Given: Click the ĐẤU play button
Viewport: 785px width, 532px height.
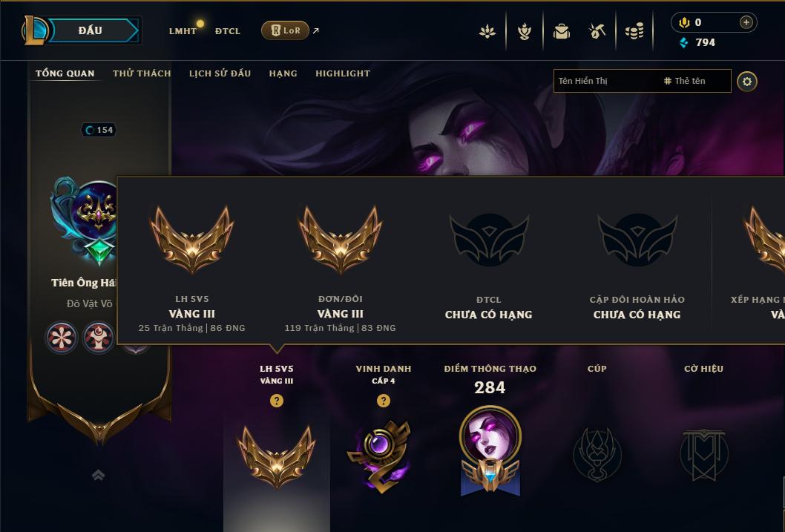Looking at the screenshot, I should tap(90, 30).
